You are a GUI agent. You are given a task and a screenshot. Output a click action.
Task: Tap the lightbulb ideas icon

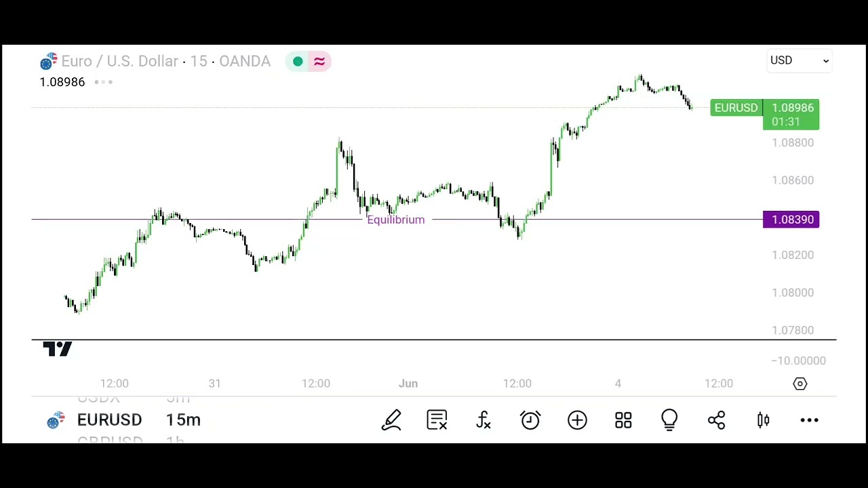pyautogui.click(x=669, y=420)
